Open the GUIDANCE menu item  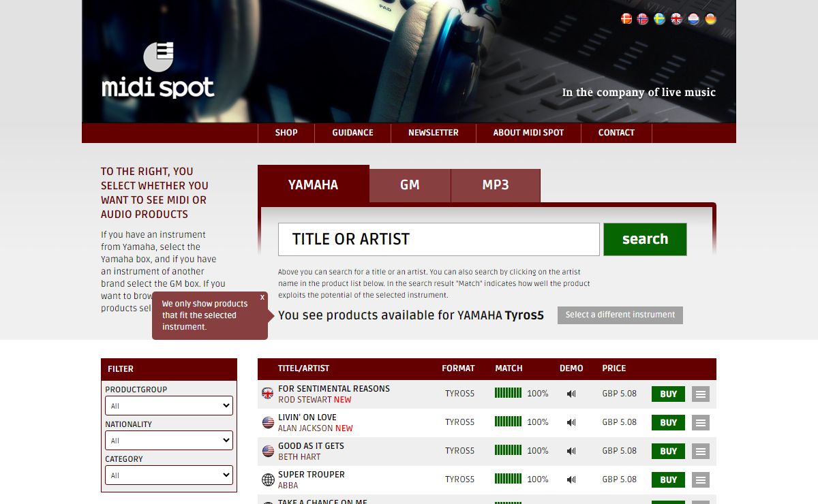click(x=352, y=133)
